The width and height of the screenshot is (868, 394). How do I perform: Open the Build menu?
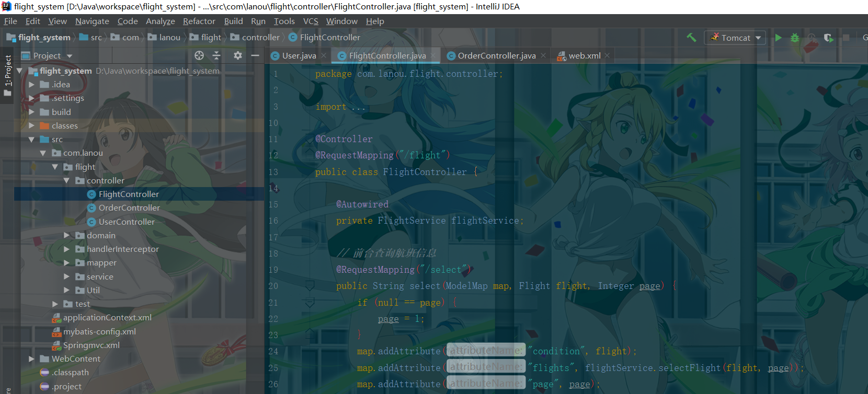click(x=233, y=21)
